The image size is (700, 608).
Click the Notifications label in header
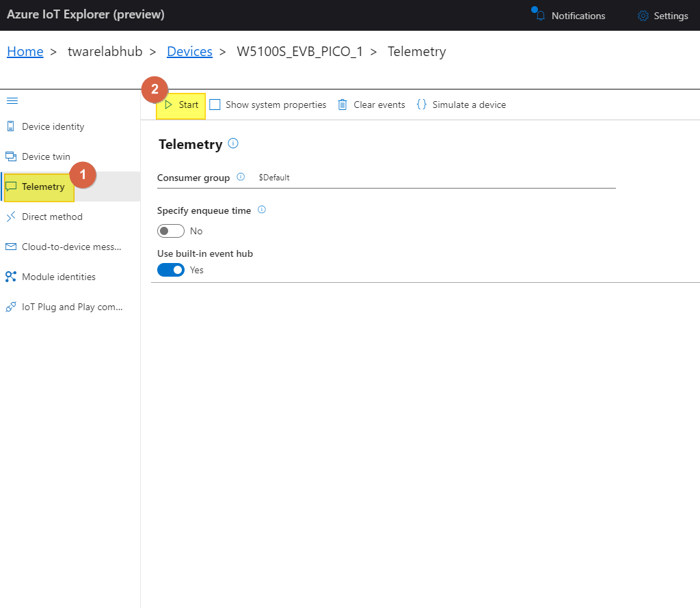[578, 16]
